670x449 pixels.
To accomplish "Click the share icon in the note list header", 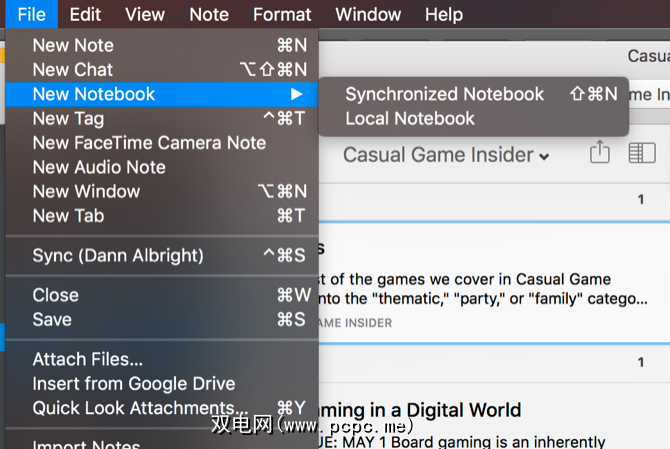I will [x=599, y=153].
